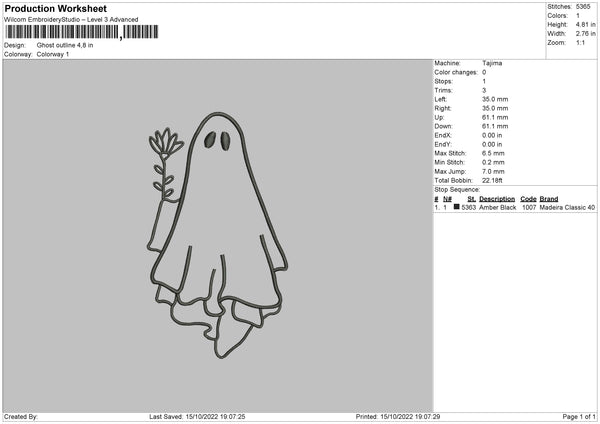Click the Stitches value 5365

click(583, 7)
